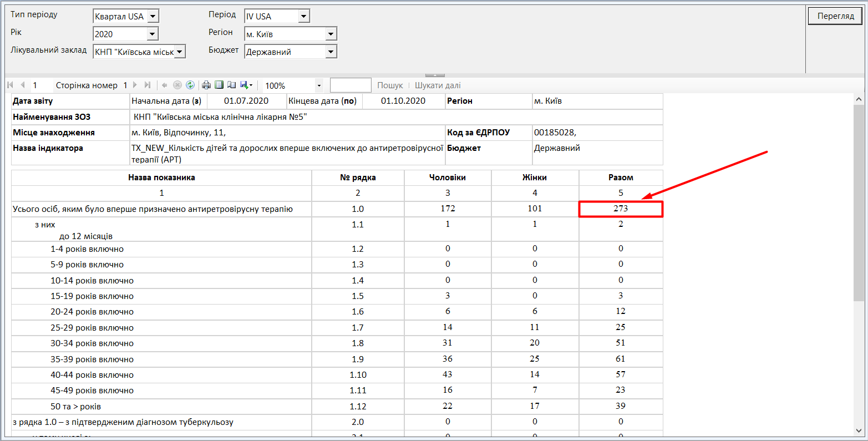Open Тип періоду dropdown
The image size is (868, 441).
[x=154, y=17]
